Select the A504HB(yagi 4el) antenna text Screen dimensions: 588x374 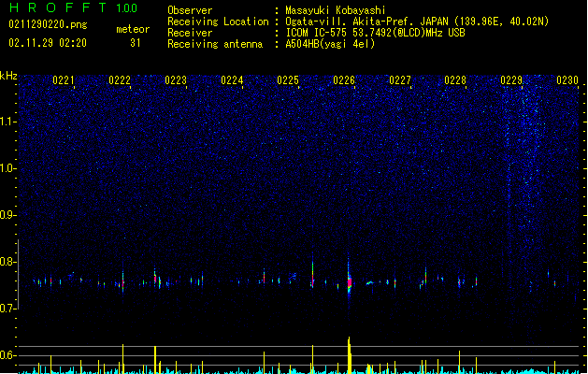330,44
